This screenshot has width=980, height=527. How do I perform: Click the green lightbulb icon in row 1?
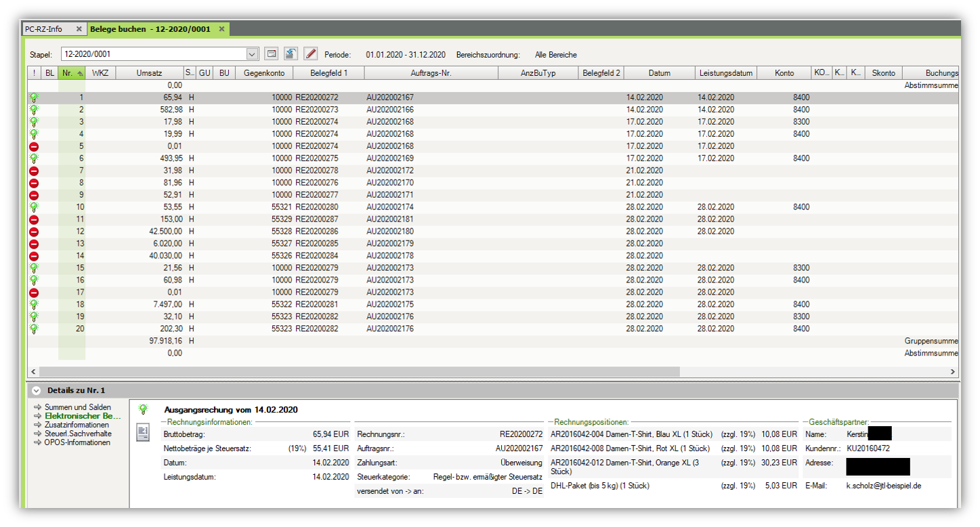click(x=34, y=98)
